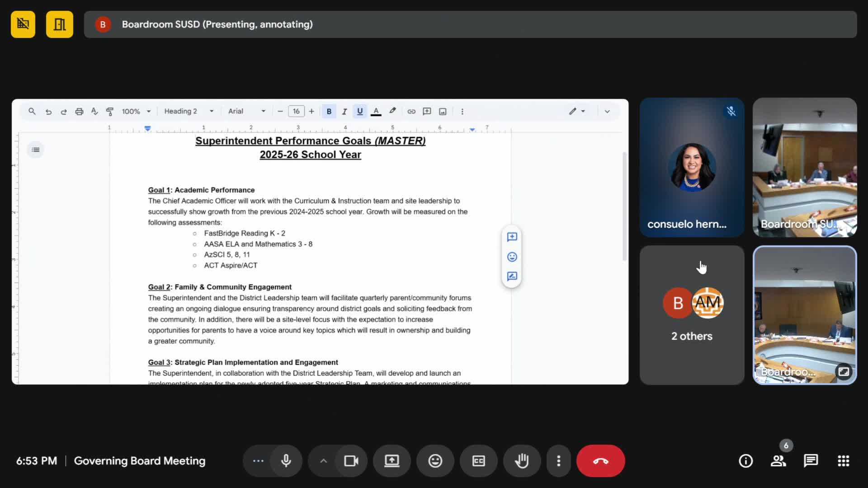Click the red leave call button

coord(600,461)
